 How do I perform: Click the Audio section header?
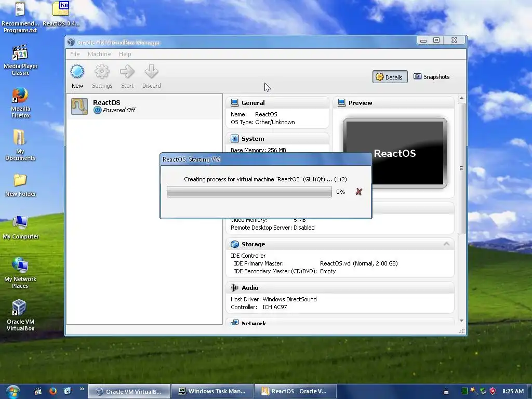coord(340,288)
